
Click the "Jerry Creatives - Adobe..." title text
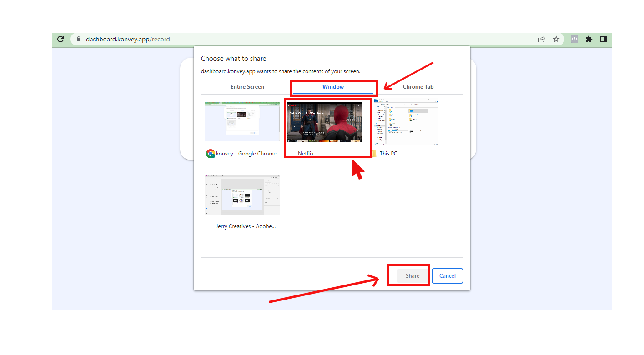[x=246, y=226]
